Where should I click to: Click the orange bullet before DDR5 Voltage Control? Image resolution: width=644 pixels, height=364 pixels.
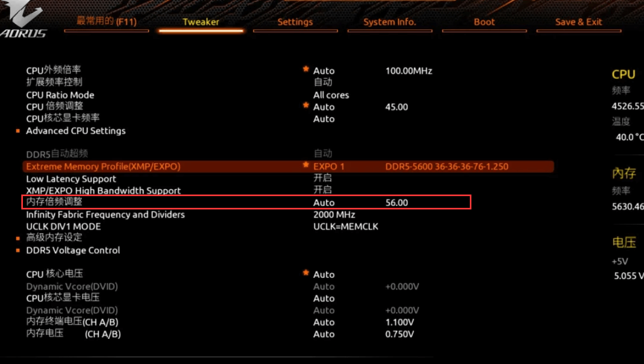(18, 250)
